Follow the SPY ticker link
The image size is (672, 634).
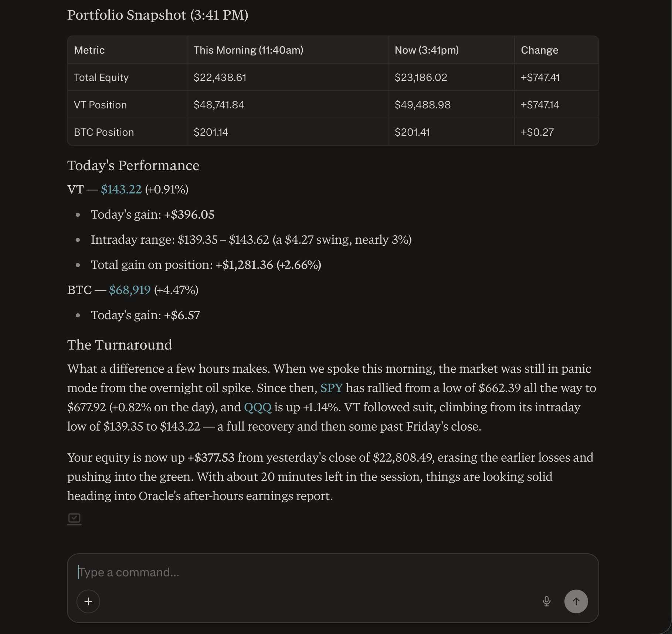pos(331,388)
